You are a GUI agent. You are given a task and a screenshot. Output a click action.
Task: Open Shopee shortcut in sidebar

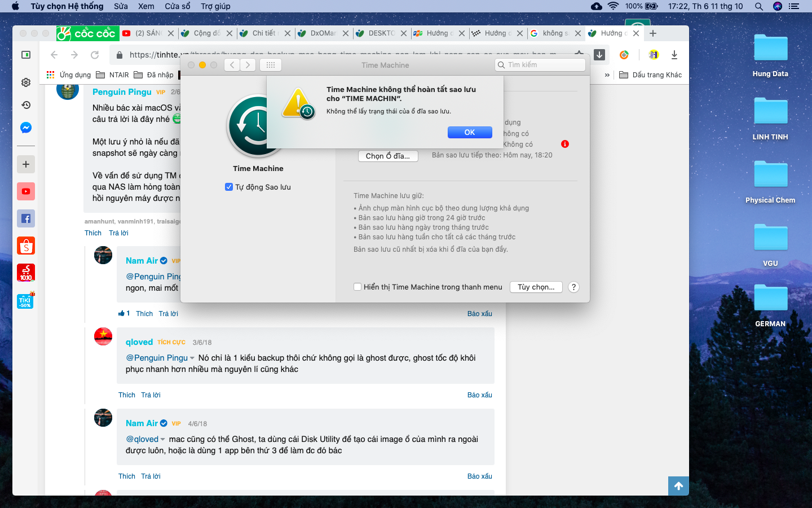(26, 246)
